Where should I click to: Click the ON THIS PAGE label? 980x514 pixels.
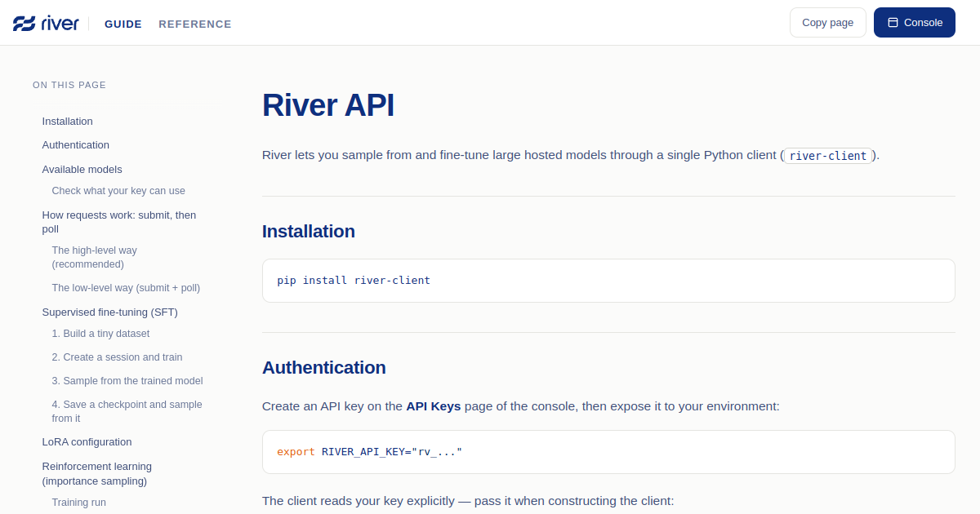[69, 85]
